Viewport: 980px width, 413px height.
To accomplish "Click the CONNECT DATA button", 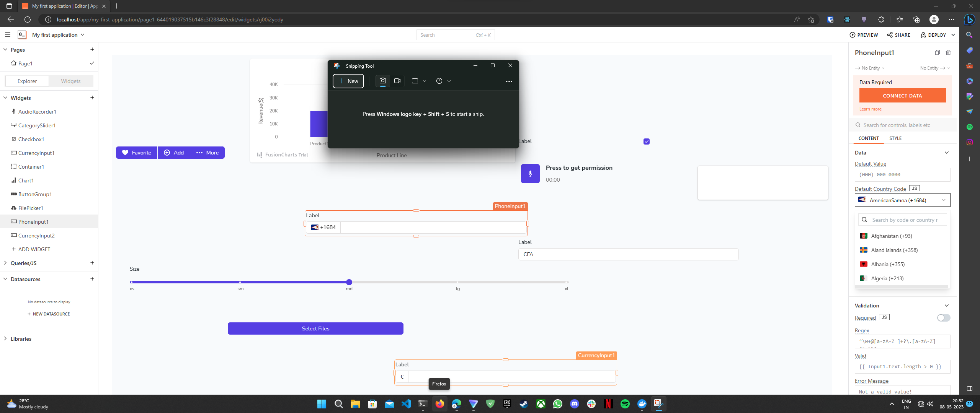I will [x=902, y=96].
